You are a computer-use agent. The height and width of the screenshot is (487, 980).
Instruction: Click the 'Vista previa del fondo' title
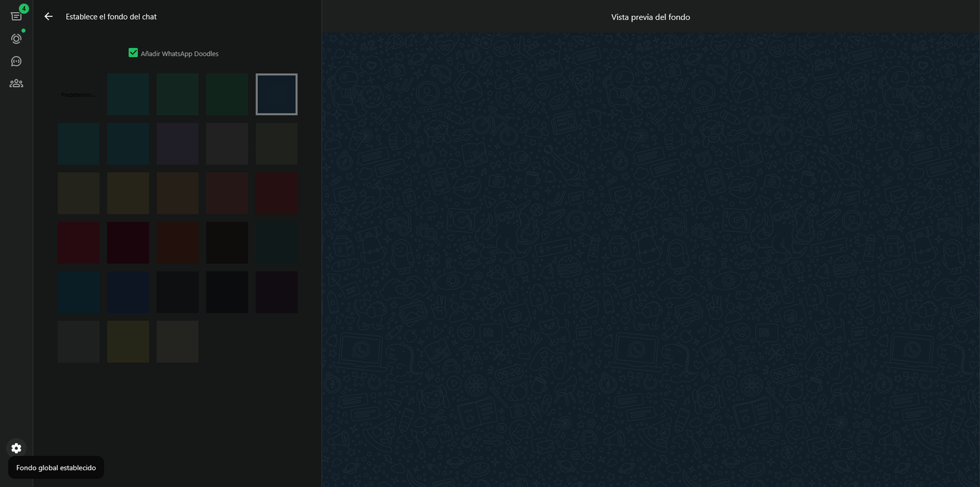pos(650,17)
